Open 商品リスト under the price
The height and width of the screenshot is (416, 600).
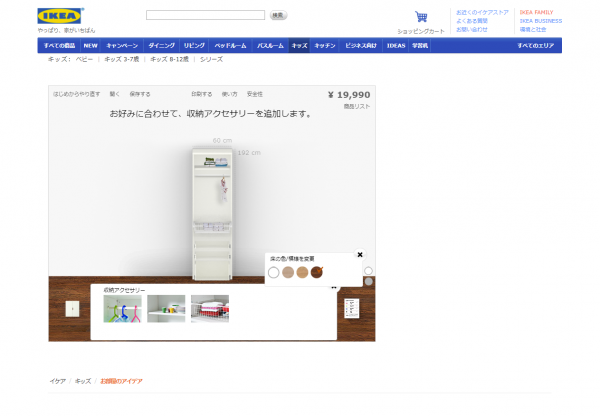click(x=357, y=106)
